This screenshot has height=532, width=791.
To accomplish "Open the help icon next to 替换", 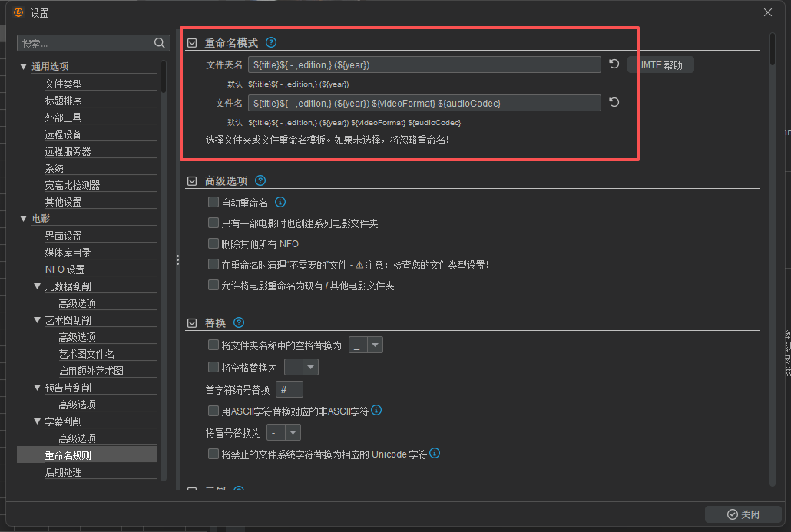I will tap(239, 323).
